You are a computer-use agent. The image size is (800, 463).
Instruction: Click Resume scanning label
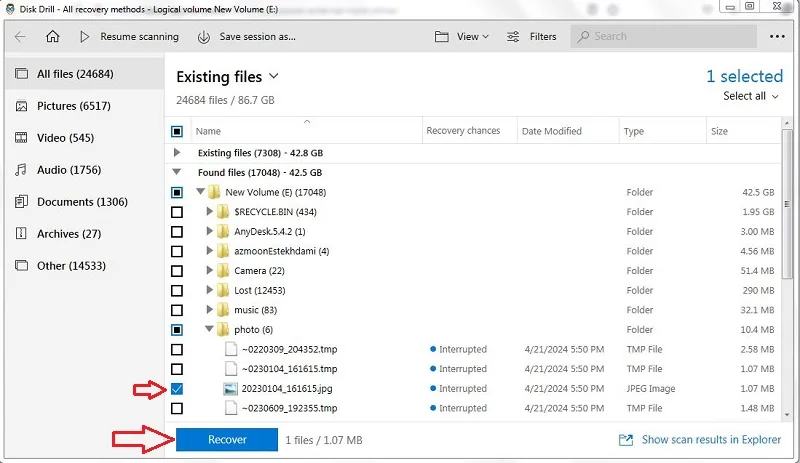click(x=139, y=37)
